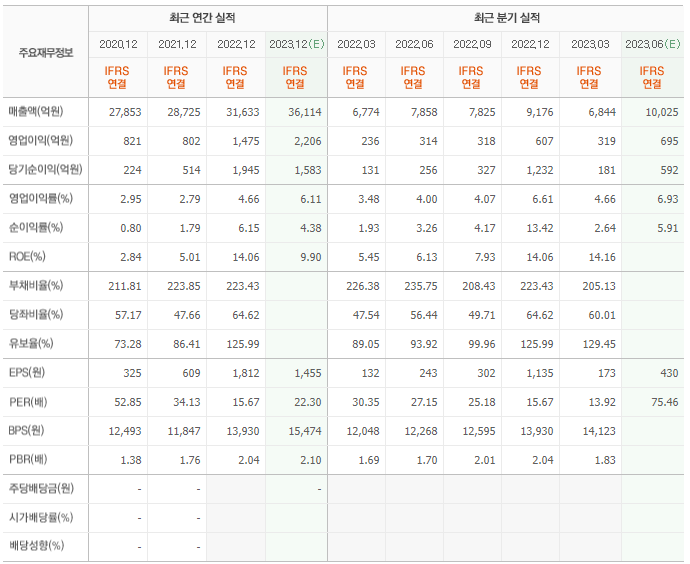Click the 1,945 net income cell

pyautogui.click(x=246, y=170)
